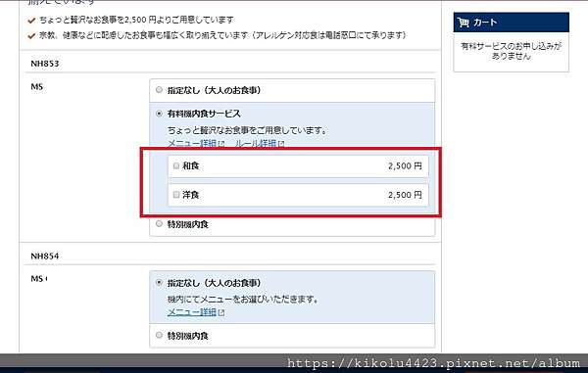The height and width of the screenshot is (373, 588).
Task: Click the 和食 2,500 円 price
Action: 405,165
